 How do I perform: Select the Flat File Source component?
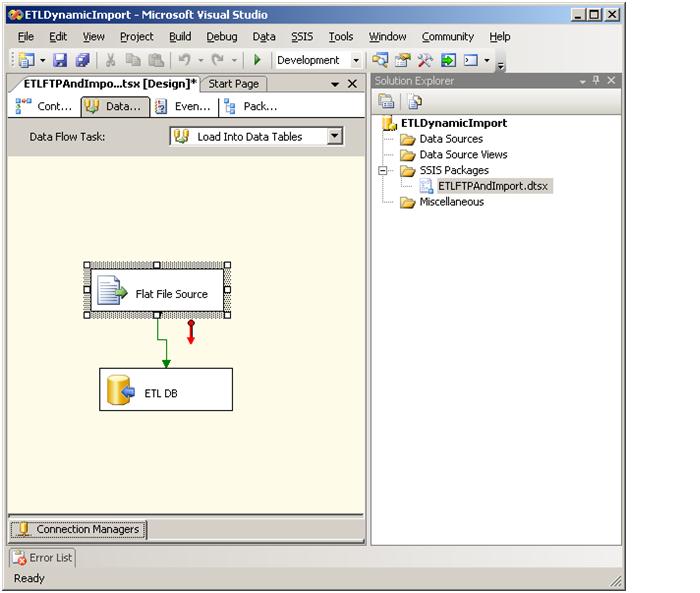(x=157, y=290)
